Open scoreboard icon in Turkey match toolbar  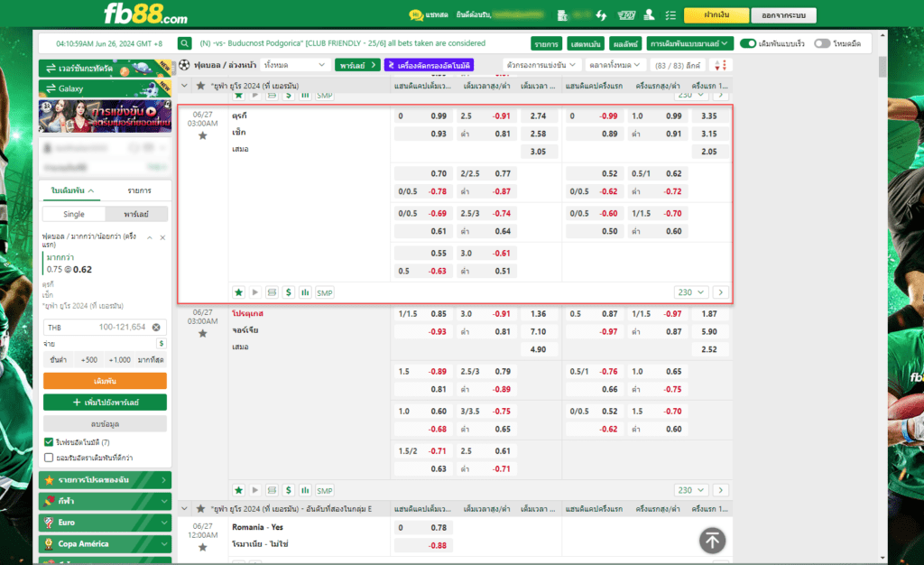tap(272, 292)
